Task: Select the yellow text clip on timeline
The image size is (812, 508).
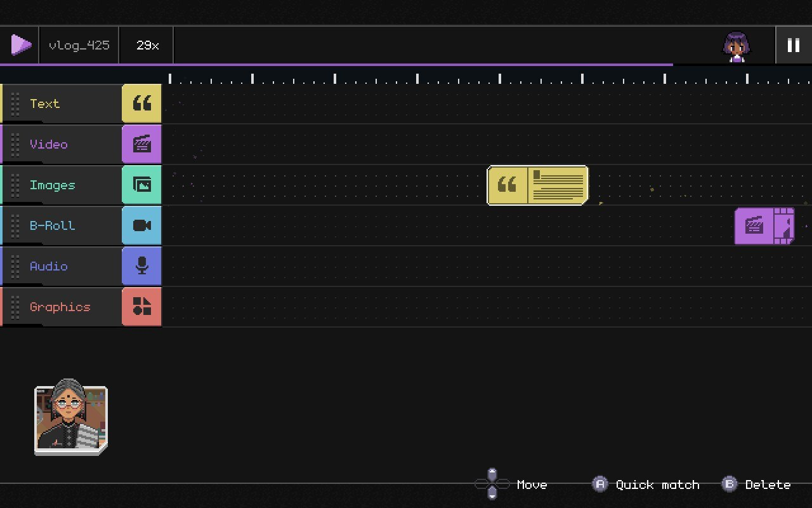Action: [537, 185]
